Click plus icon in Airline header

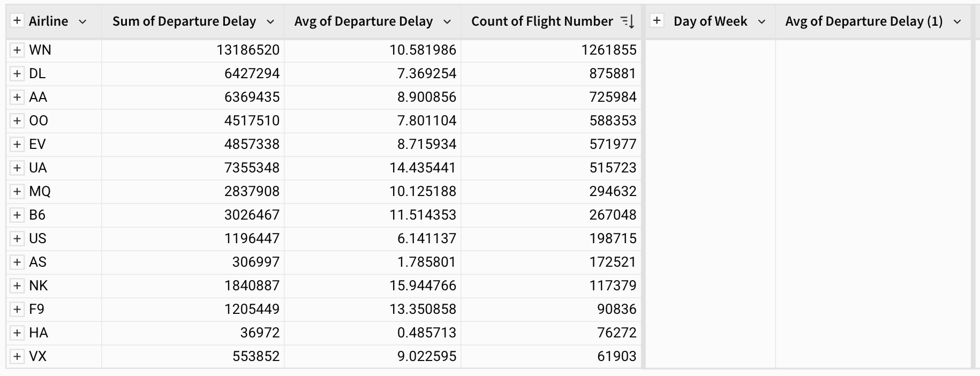17,21
